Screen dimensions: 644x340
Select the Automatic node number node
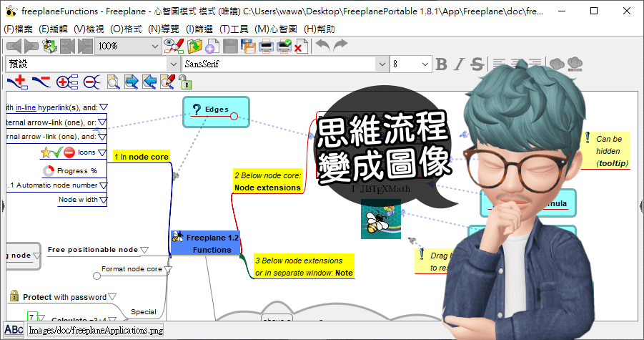pyautogui.click(x=53, y=185)
